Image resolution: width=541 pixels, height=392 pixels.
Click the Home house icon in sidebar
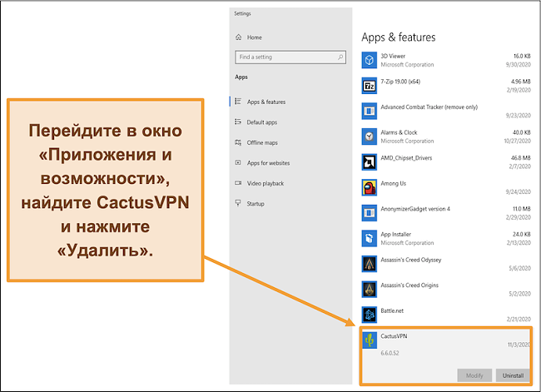238,37
